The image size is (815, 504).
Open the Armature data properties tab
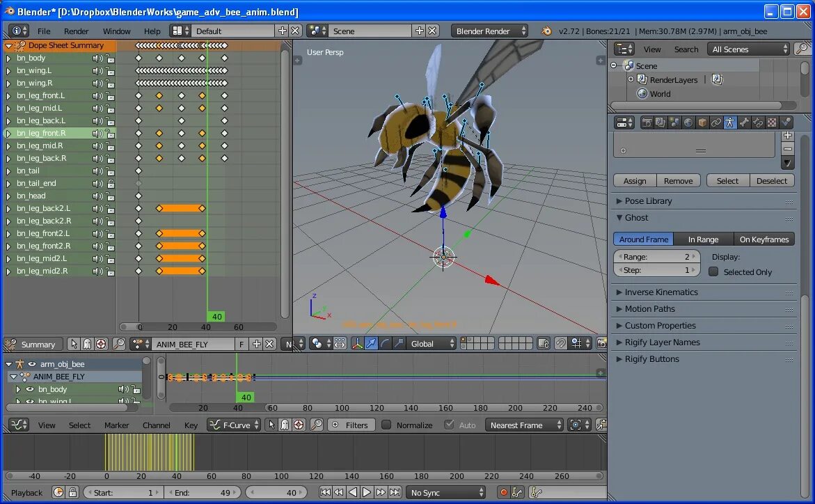[x=730, y=123]
